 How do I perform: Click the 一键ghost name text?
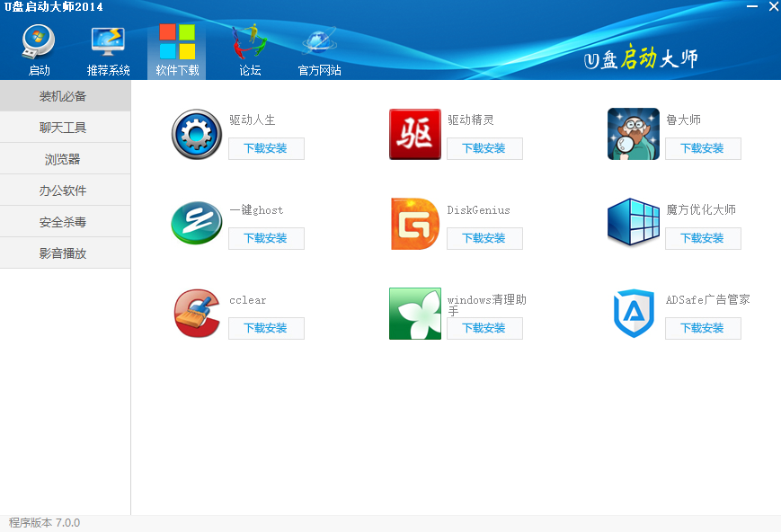click(256, 209)
